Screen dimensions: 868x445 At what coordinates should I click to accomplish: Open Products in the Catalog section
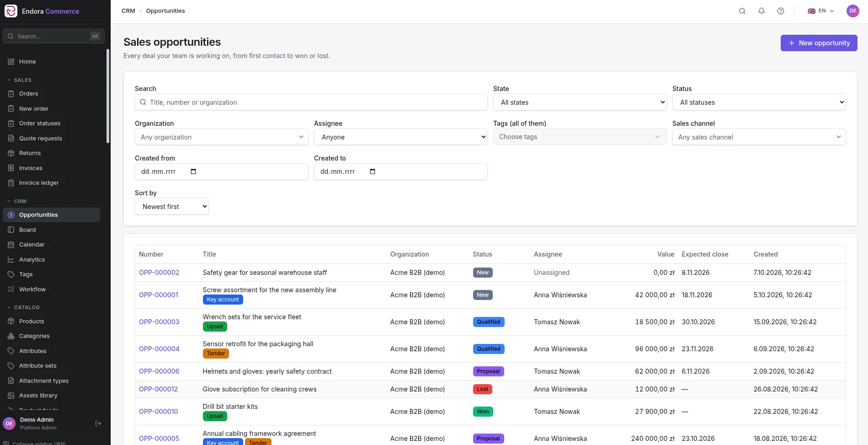tap(51, 322)
